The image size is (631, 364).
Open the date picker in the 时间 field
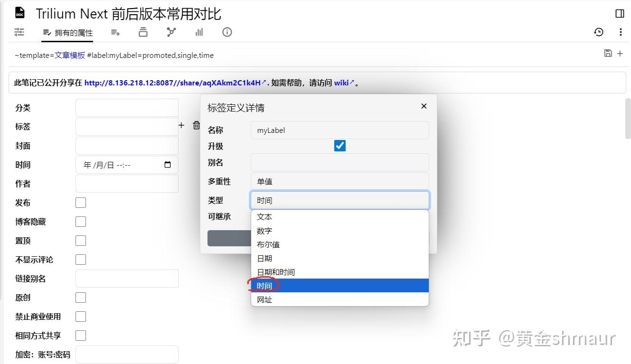coord(167,164)
